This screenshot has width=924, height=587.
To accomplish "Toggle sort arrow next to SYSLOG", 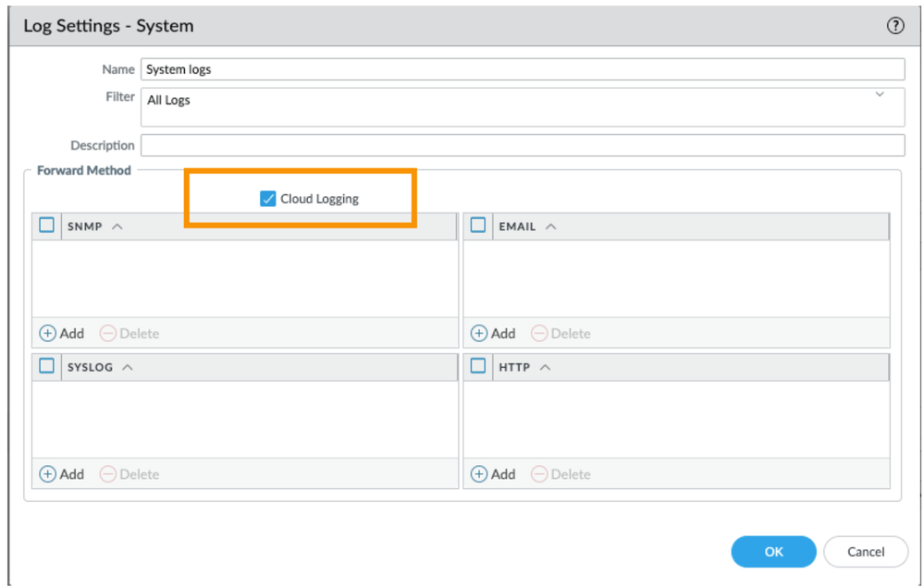I will (128, 368).
